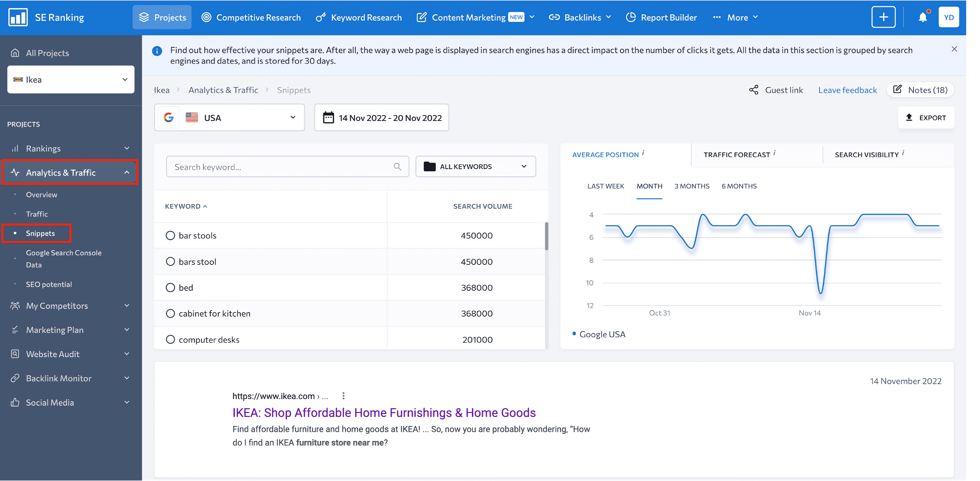Select the bar stools keyword radio button

[x=169, y=235]
